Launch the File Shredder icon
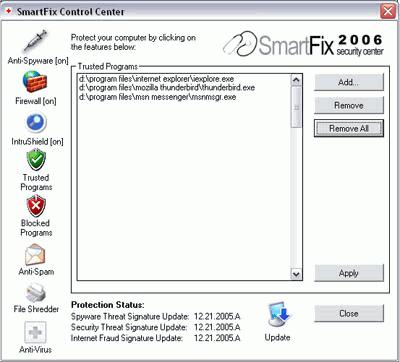Screen dimensions: 400x362 coord(36,292)
